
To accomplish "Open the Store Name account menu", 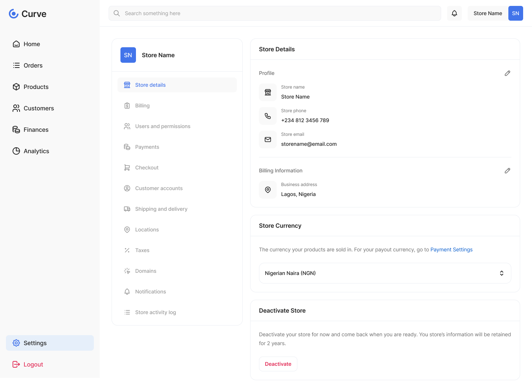I will tap(495, 13).
